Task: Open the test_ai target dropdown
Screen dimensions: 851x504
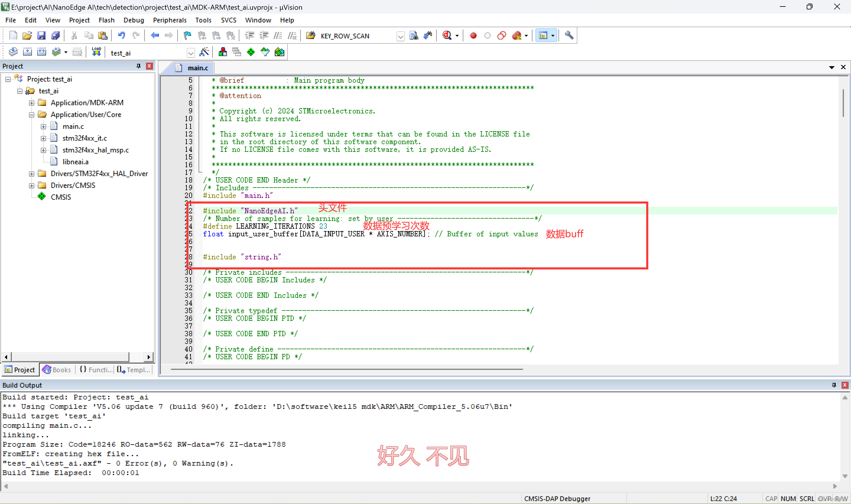Action: [191, 53]
